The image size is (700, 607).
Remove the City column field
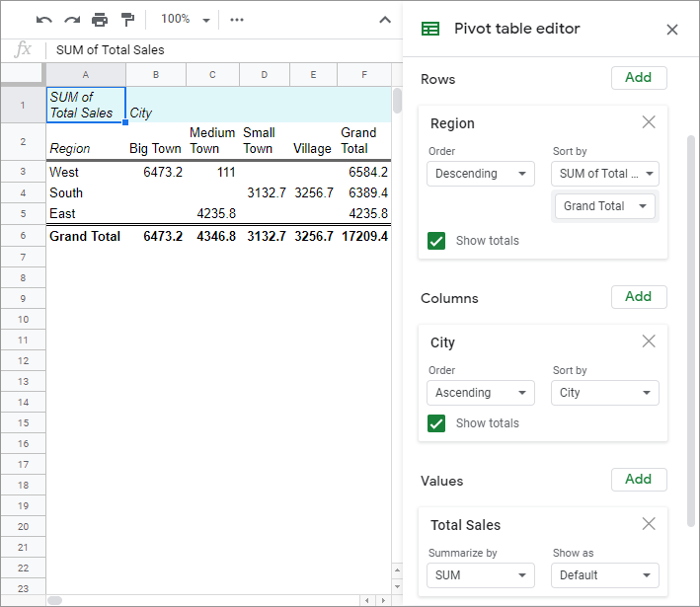coord(649,341)
